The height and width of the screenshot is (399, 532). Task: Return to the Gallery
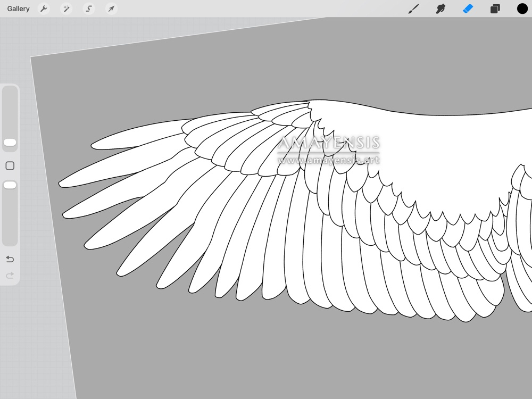click(19, 9)
